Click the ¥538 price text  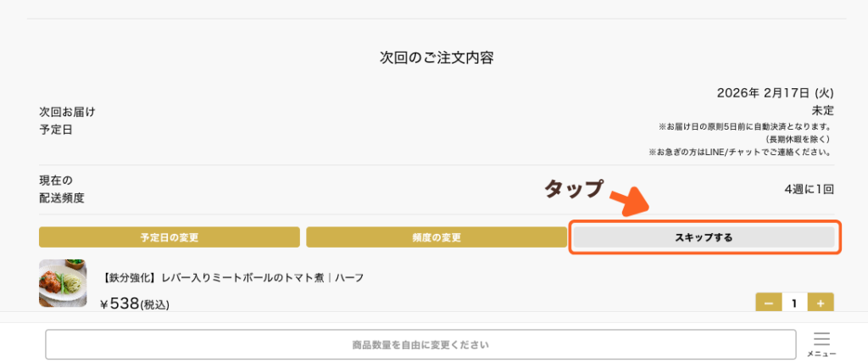pyautogui.click(x=135, y=304)
